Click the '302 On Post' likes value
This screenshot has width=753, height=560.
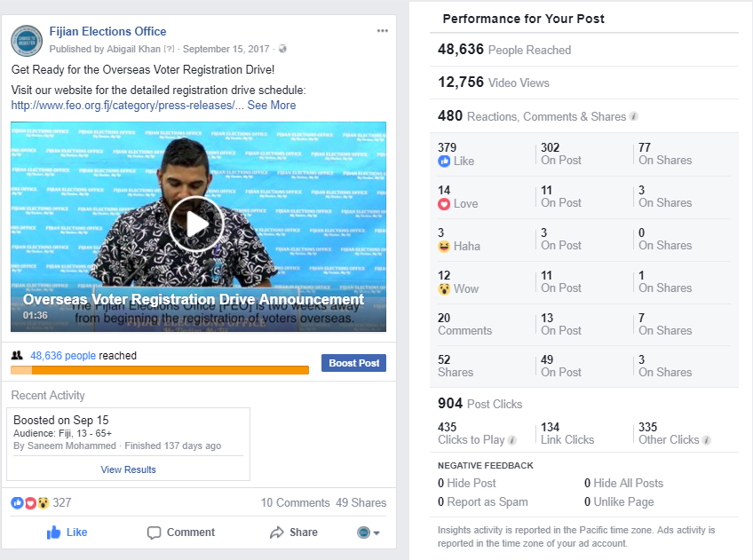[x=561, y=154]
